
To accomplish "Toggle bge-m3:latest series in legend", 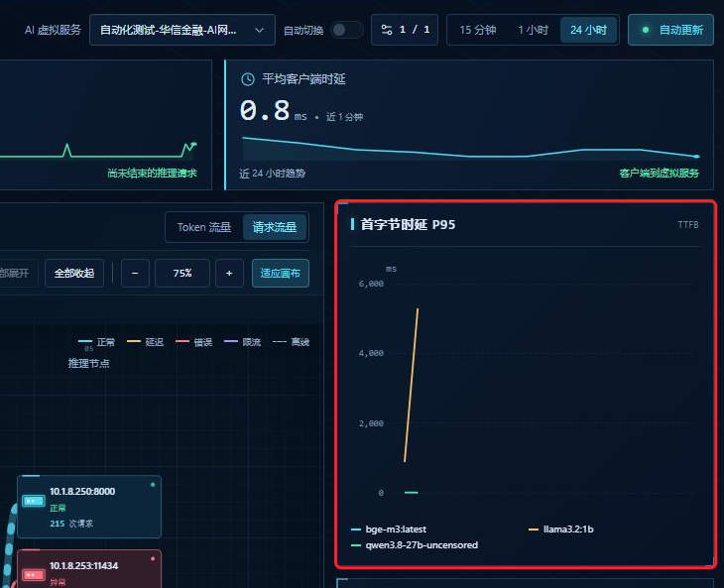I will tap(389, 529).
